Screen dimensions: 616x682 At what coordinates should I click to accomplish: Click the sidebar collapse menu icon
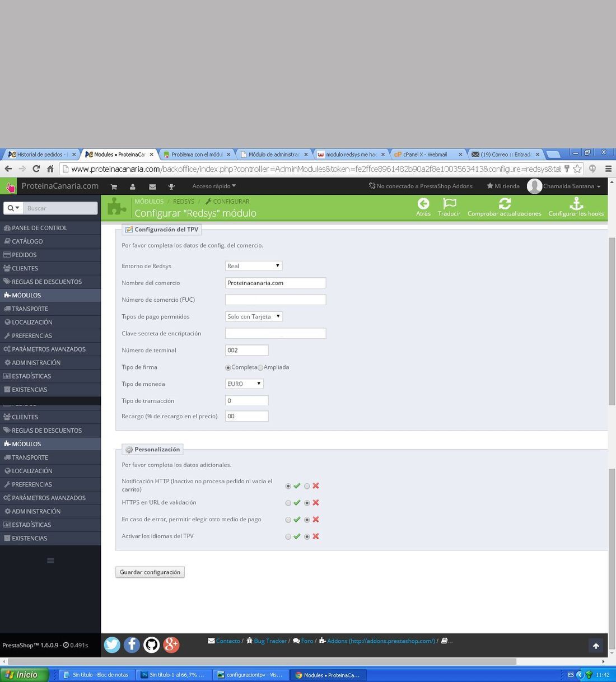click(50, 560)
